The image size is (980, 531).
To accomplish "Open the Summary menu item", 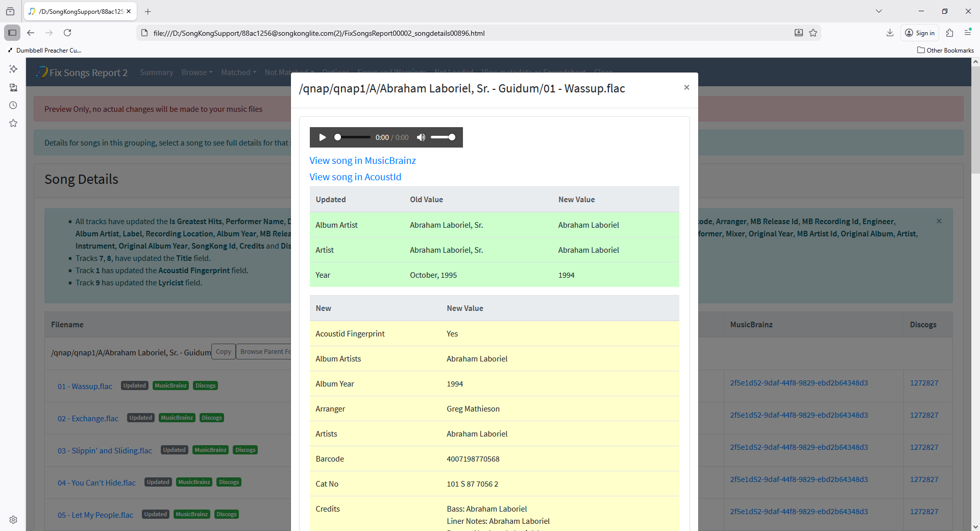I will (x=156, y=73).
